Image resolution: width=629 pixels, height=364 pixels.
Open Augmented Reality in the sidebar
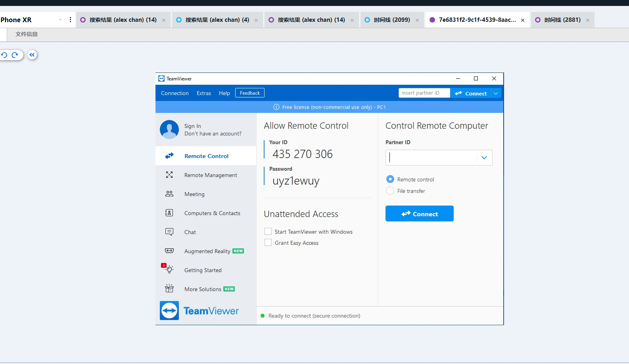(206, 251)
